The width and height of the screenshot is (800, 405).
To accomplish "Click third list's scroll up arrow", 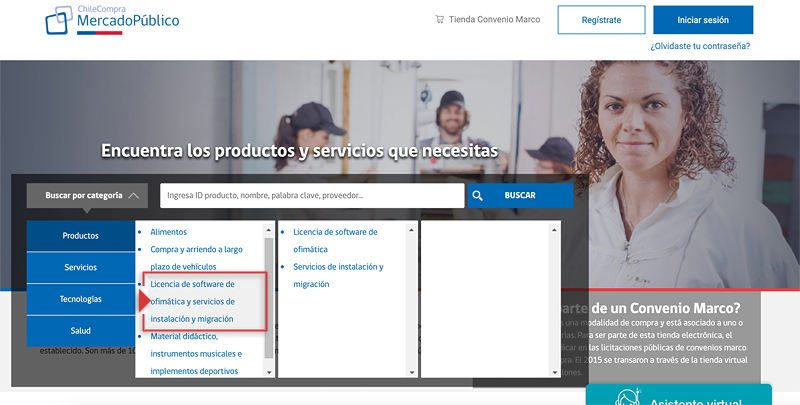I will click(x=555, y=230).
